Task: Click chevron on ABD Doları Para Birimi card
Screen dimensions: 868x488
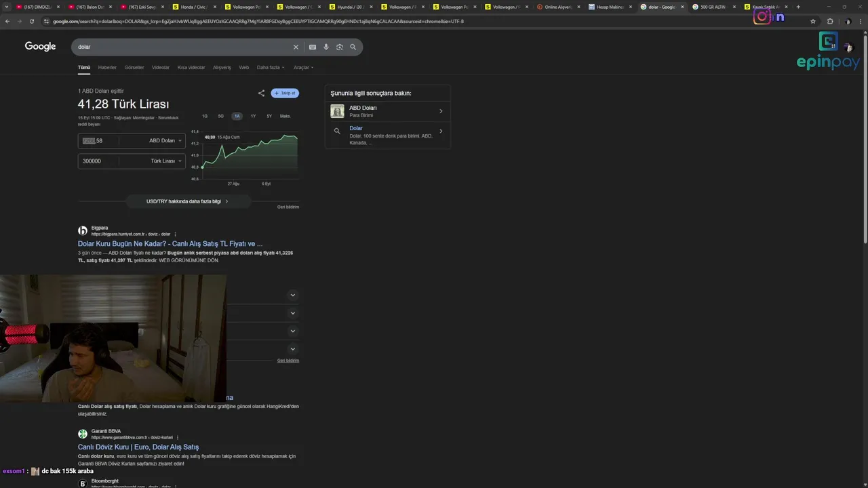Action: (x=441, y=111)
